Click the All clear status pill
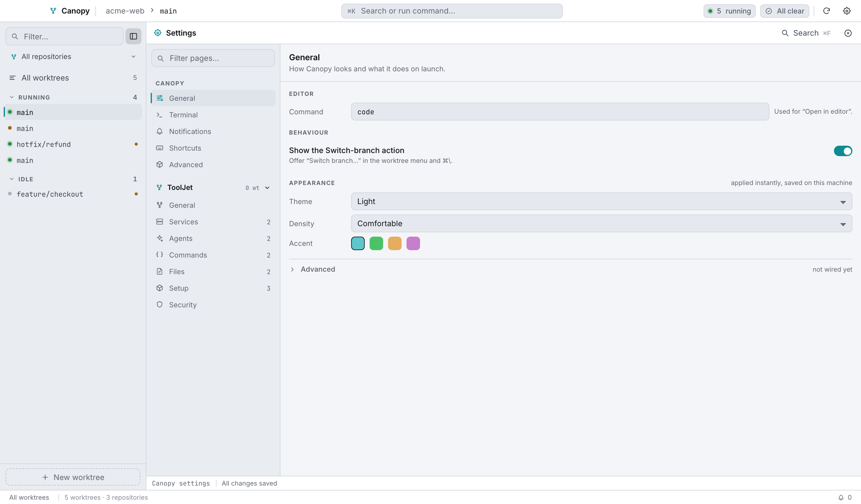This screenshot has height=504, width=861. coord(784,11)
